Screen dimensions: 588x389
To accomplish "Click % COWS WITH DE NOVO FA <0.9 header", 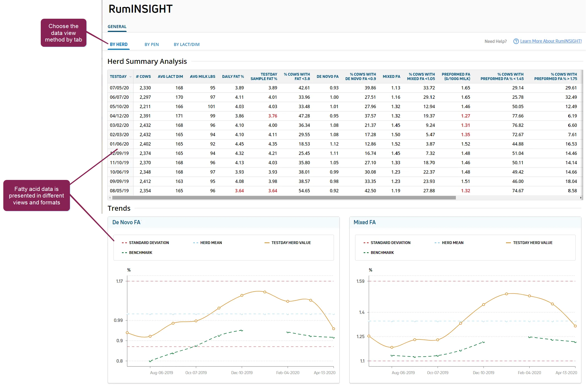I will [x=361, y=77].
